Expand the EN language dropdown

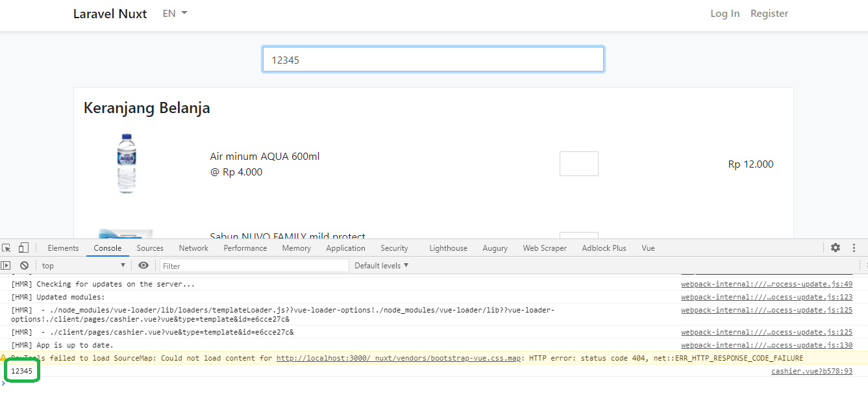coord(173,13)
